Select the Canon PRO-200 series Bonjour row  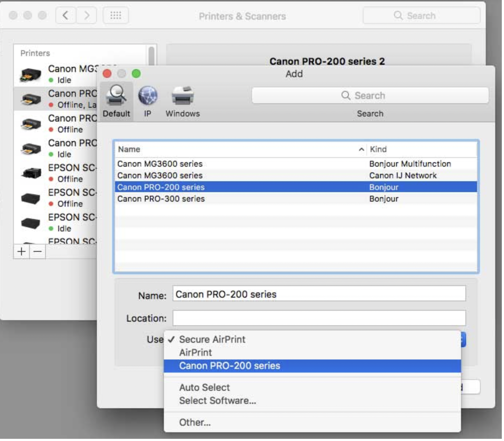[296, 188]
